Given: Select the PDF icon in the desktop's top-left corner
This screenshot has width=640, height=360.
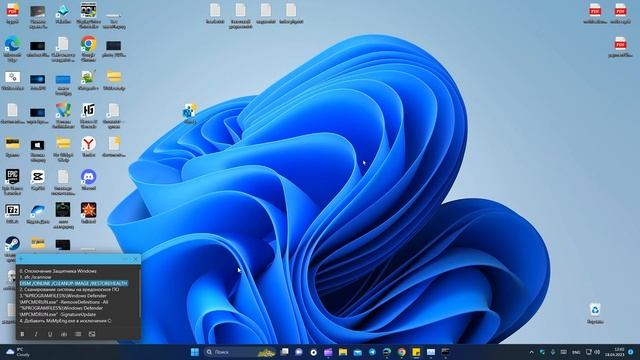Looking at the screenshot, I should click(x=12, y=13).
